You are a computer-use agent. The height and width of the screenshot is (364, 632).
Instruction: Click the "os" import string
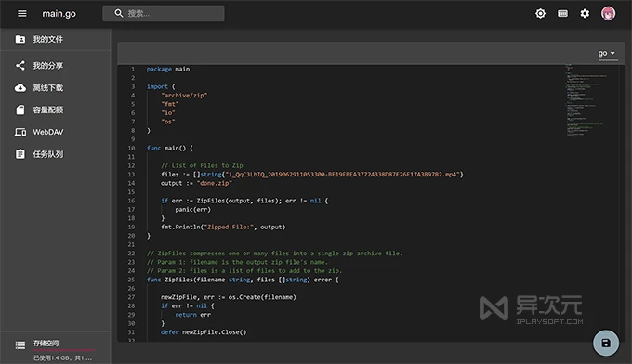[168, 122]
